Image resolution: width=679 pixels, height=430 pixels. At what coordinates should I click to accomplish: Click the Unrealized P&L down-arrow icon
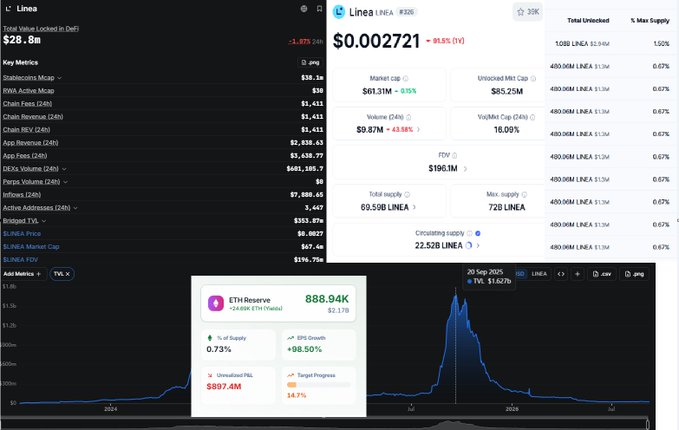[x=210, y=375]
